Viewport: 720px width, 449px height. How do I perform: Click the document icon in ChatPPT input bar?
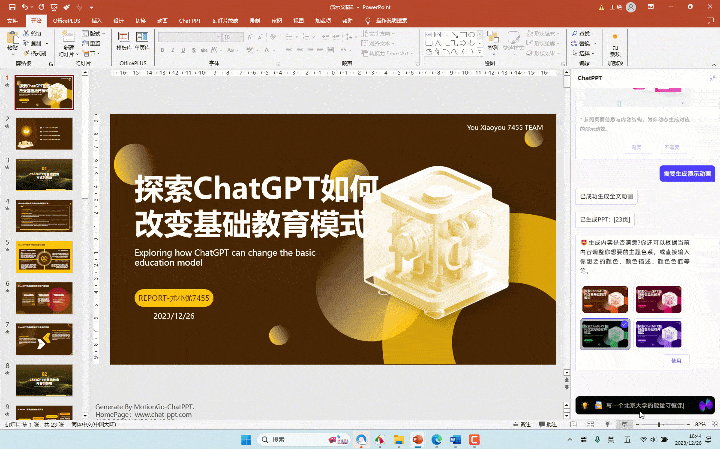tap(598, 405)
